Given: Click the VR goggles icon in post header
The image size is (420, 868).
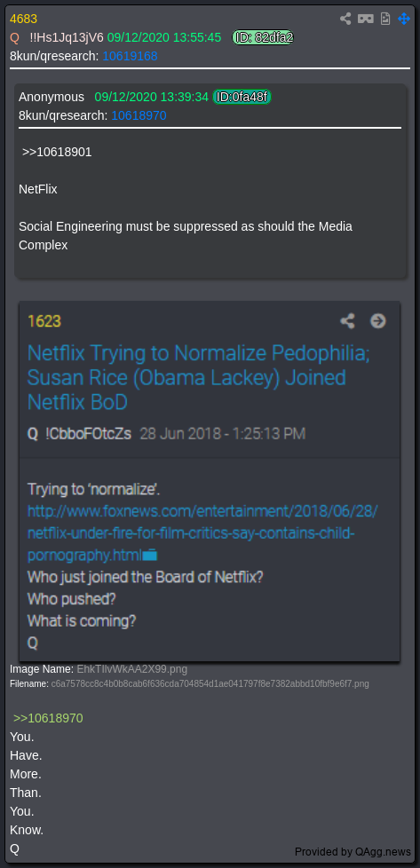Looking at the screenshot, I should 365,19.
